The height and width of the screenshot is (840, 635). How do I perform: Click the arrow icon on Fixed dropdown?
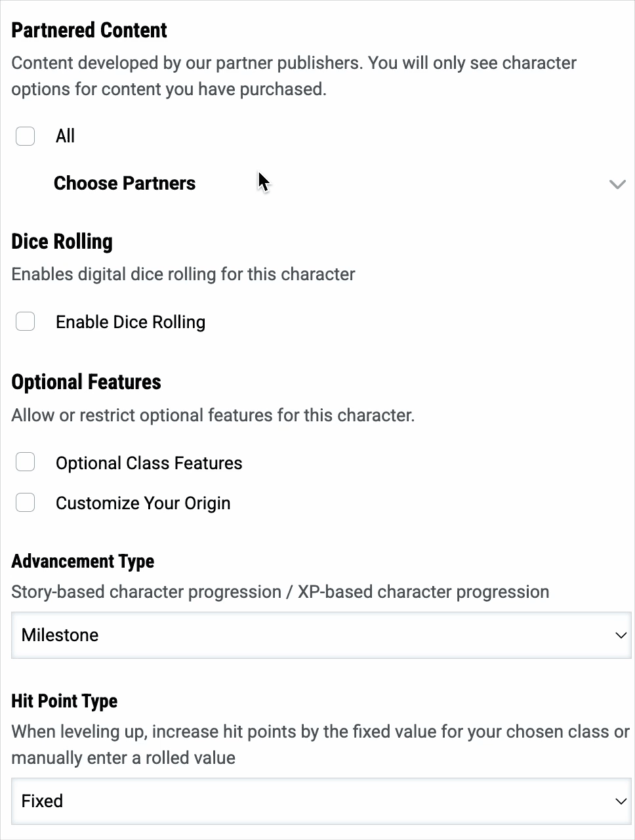coord(621,801)
